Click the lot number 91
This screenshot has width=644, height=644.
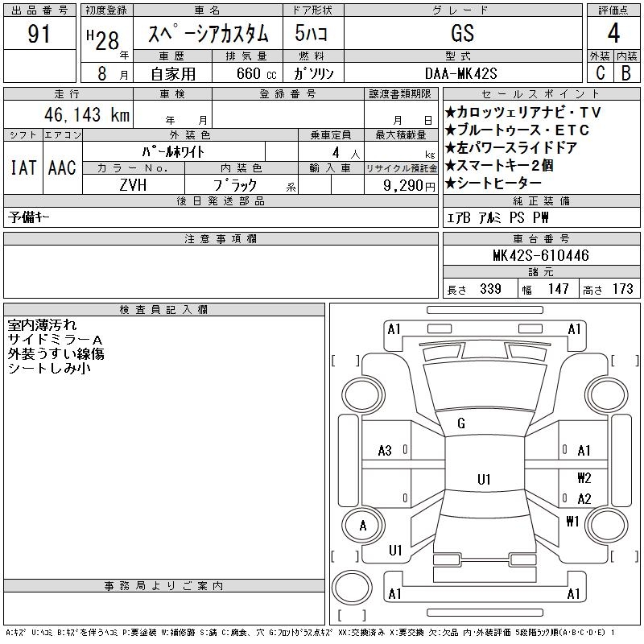[39, 35]
